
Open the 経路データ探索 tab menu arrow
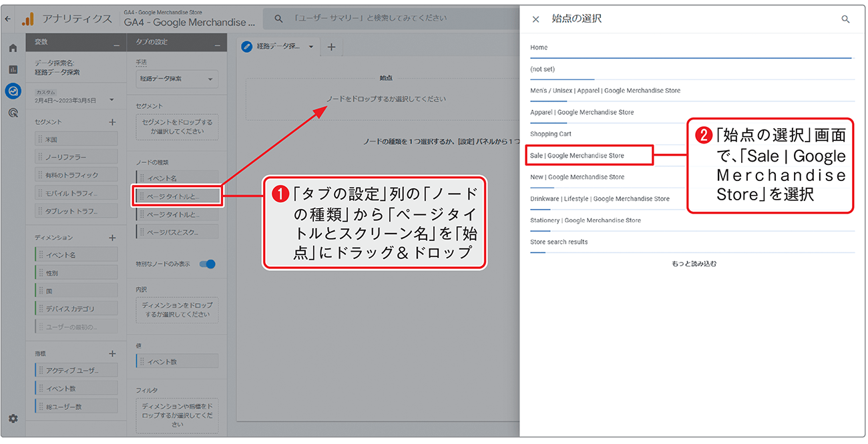click(311, 47)
